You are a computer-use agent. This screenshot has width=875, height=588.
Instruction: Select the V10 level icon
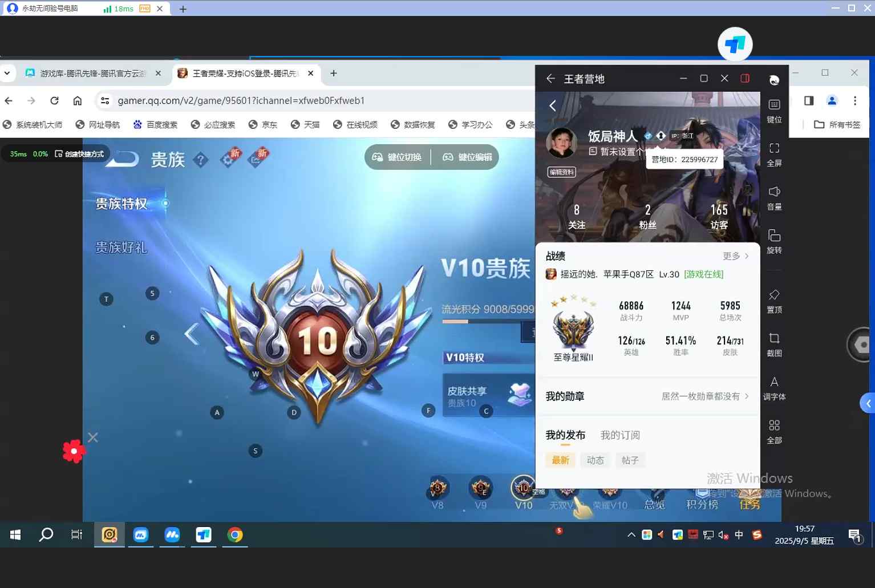tap(523, 493)
